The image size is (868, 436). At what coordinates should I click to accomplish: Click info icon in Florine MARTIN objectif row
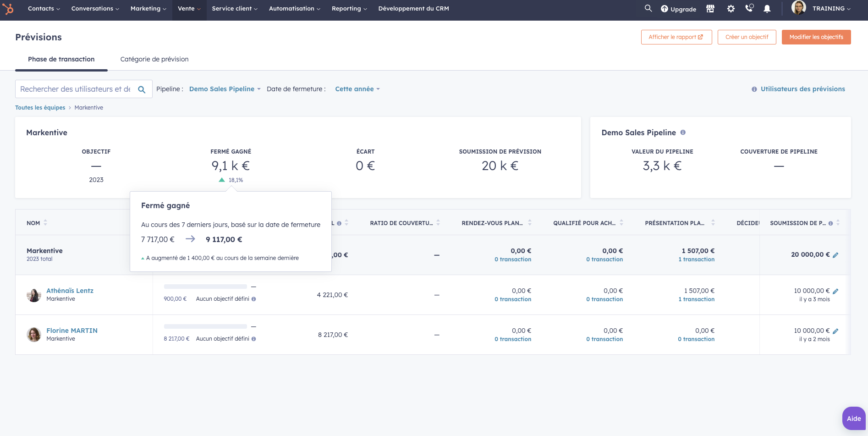coord(254,339)
